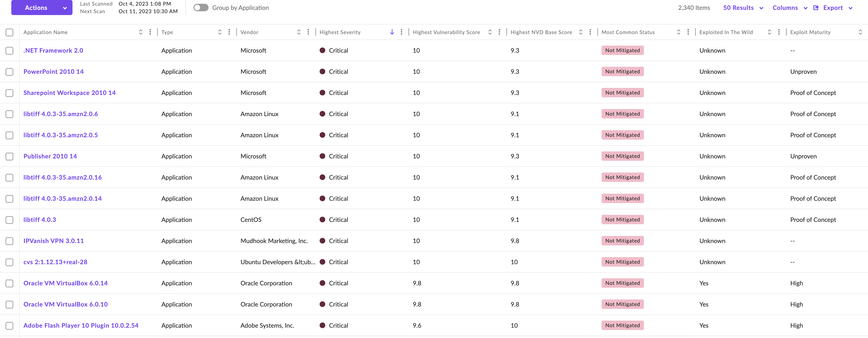Open Application Name column options menu
Image resolution: width=868 pixels, height=338 pixels.
coord(150,32)
